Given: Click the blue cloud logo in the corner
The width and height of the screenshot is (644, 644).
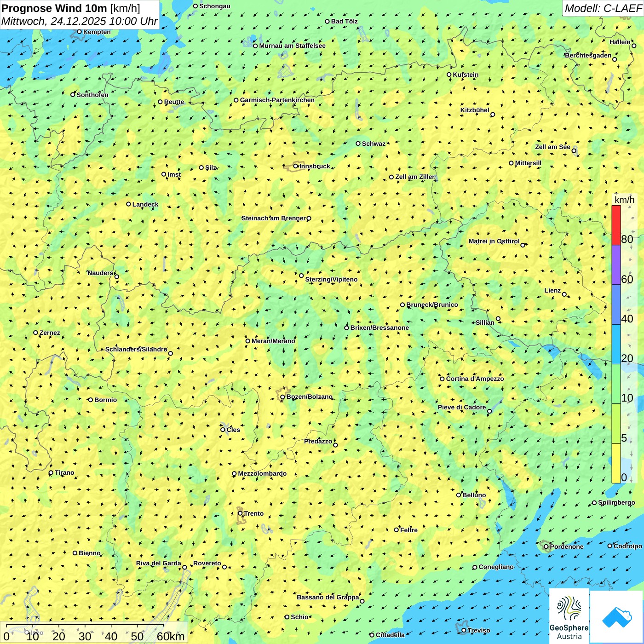Looking at the screenshot, I should pyautogui.click(x=616, y=616).
